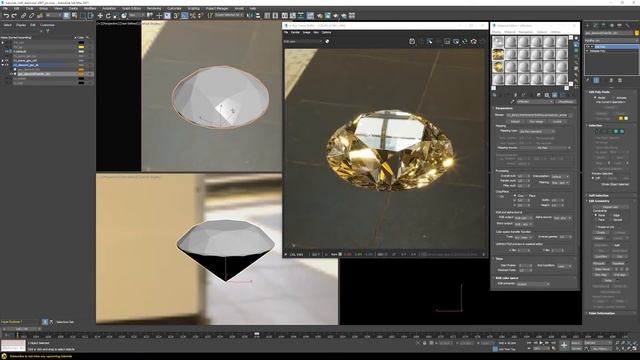
Task: Open Display menu in Scene Explorer
Action: coord(21,25)
